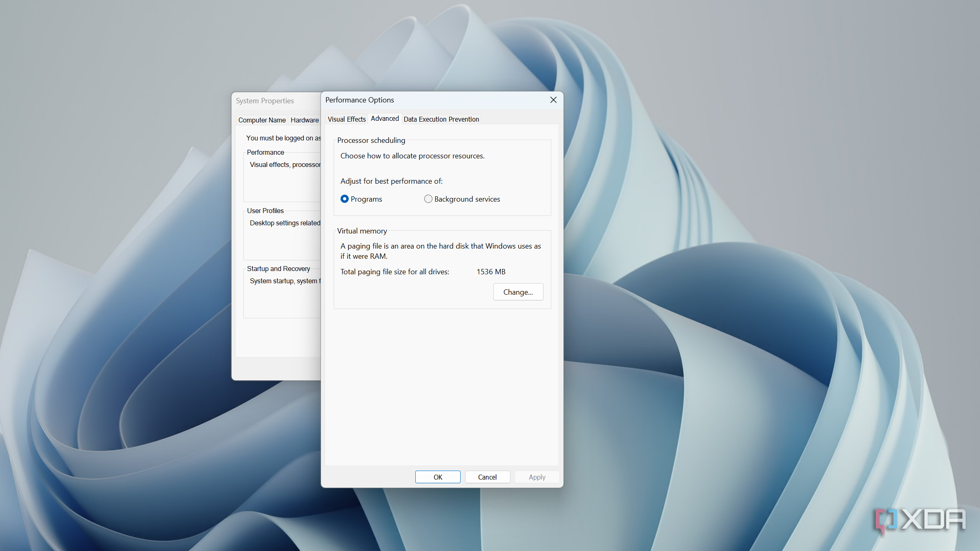Click 'User Profiles' heading in System Properties

click(265, 211)
